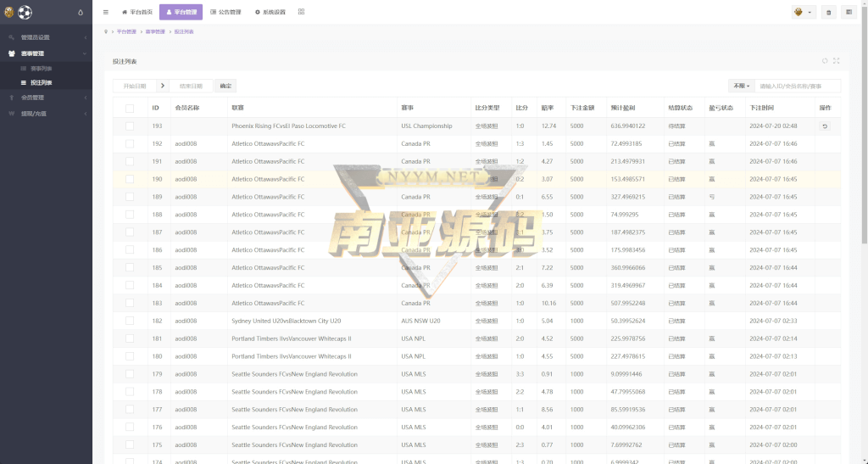Open the 不限 filter dropdown
The height and width of the screenshot is (464, 868).
[x=741, y=86]
